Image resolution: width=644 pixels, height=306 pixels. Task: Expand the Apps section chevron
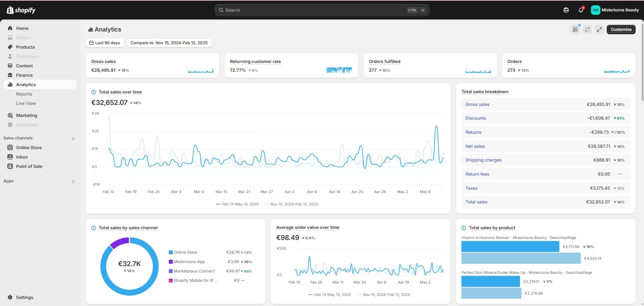tap(73, 181)
